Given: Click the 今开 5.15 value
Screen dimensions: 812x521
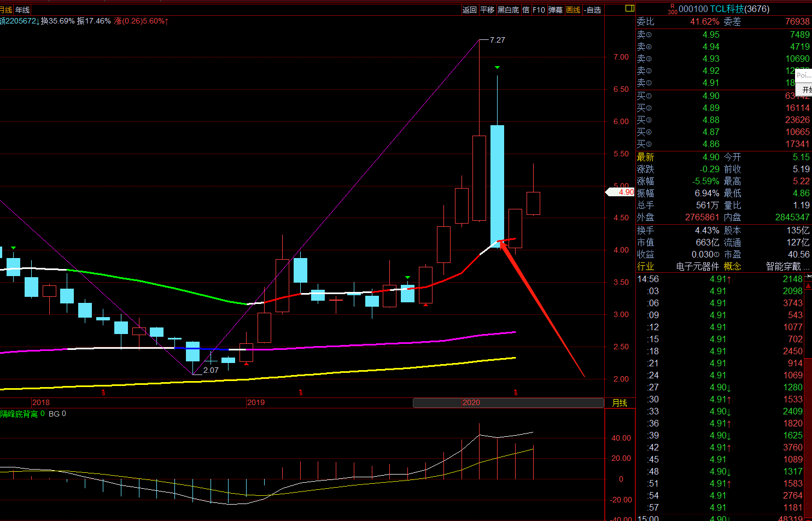Looking at the screenshot, I should click(x=802, y=157).
